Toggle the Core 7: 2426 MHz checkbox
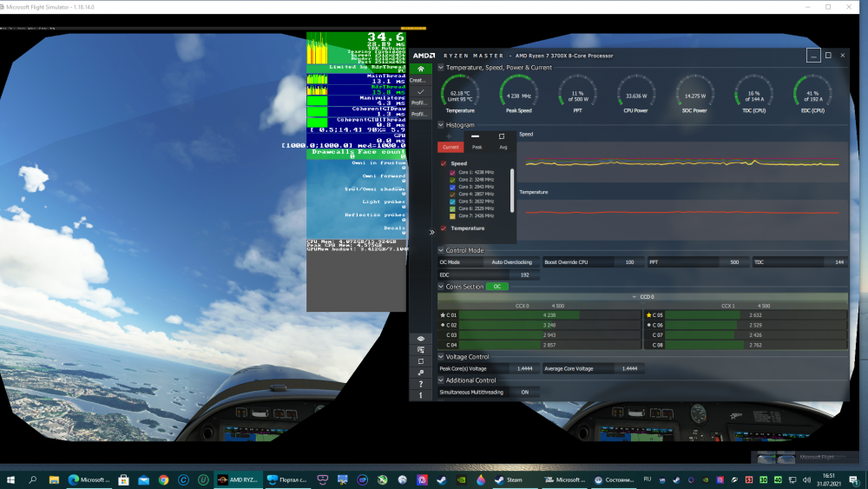This screenshot has height=489, width=868. [452, 216]
